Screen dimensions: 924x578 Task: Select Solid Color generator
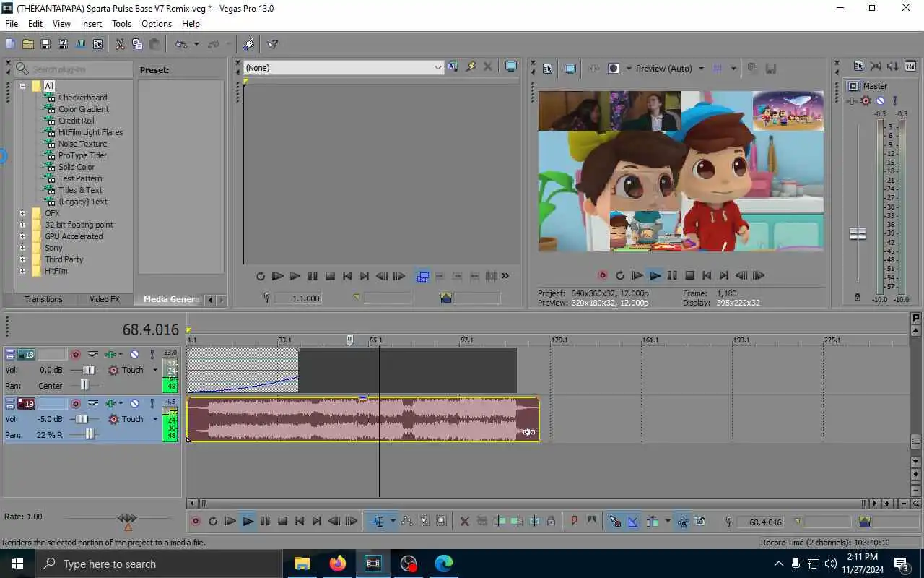pyautogui.click(x=77, y=167)
